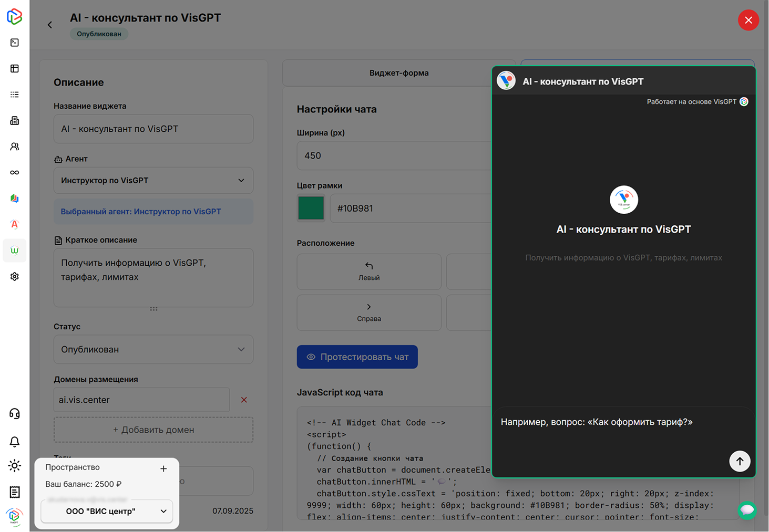Open the ООО "ВИС центр" workspace dropdown

pos(107,511)
